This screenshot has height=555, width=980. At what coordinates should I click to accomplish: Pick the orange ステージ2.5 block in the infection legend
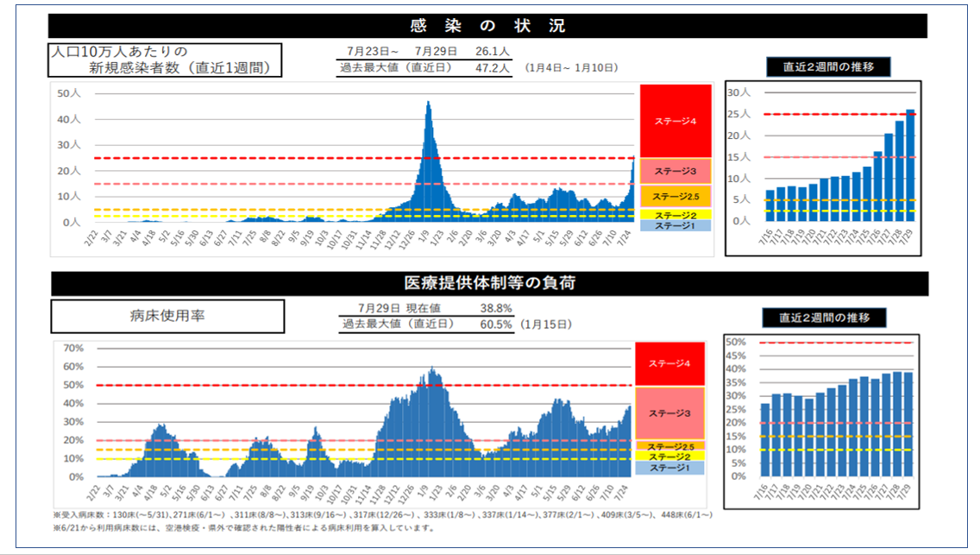tap(675, 196)
